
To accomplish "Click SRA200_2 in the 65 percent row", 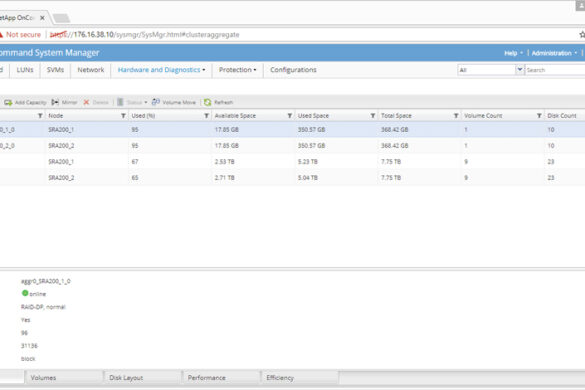I will [61, 178].
